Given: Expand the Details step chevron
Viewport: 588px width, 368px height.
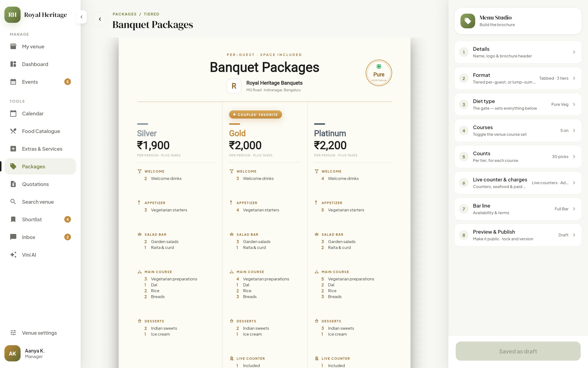Looking at the screenshot, I should (x=574, y=52).
